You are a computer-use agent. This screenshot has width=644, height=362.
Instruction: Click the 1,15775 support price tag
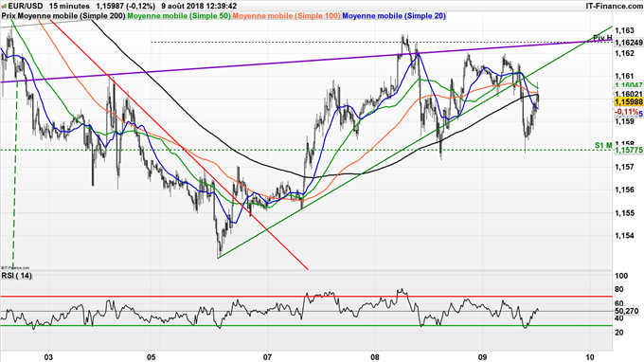(x=629, y=151)
